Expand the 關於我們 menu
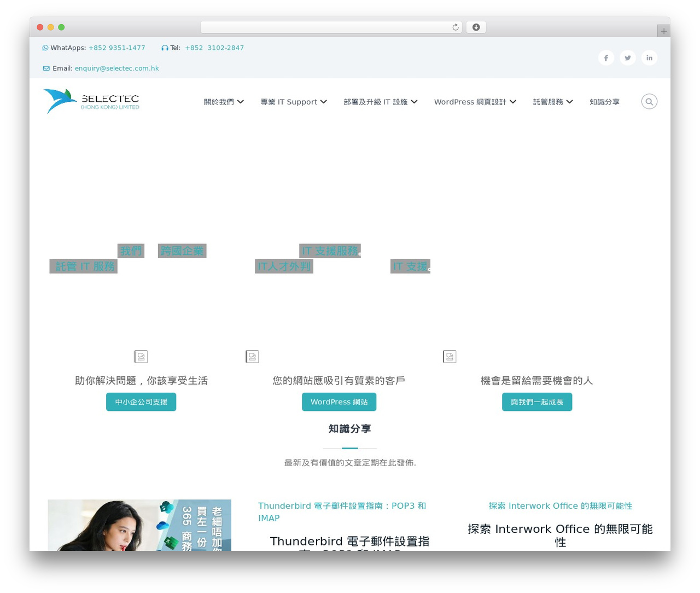700x593 pixels. coord(224,102)
